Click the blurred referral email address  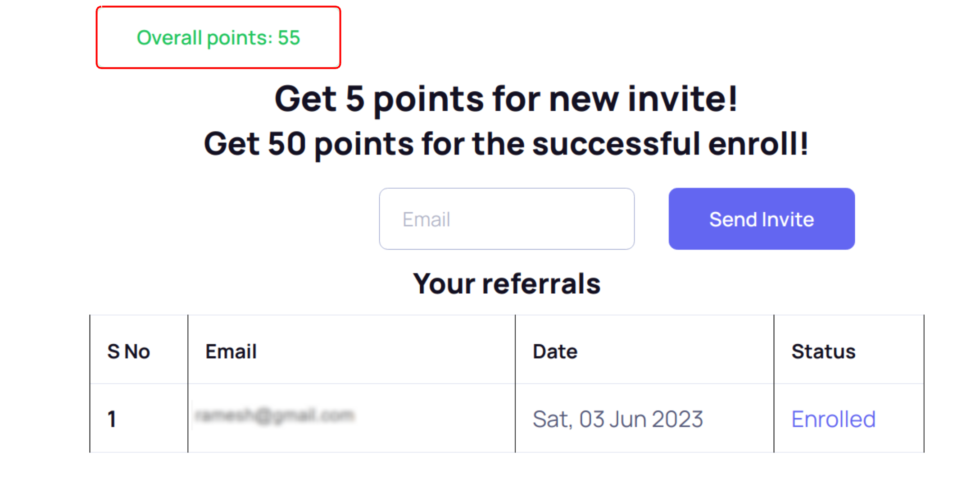(x=275, y=415)
